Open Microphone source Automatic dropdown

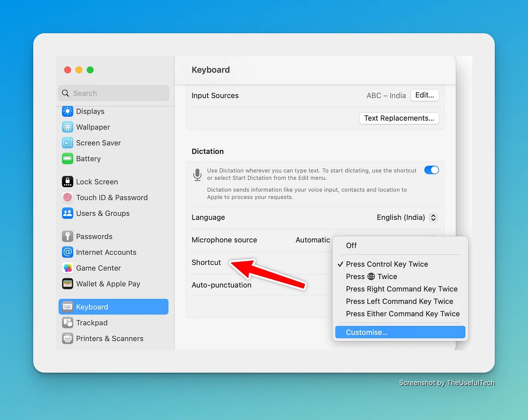pos(313,240)
